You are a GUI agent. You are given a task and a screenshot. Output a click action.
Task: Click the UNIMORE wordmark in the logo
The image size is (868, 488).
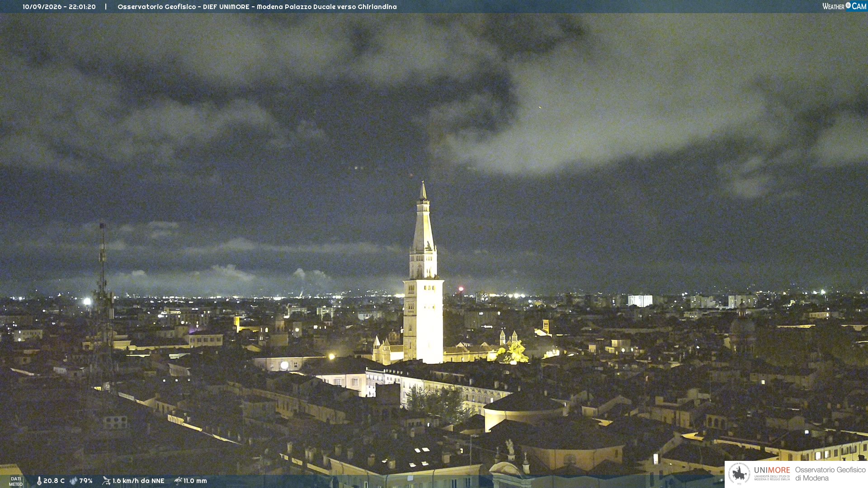pyautogui.click(x=772, y=470)
